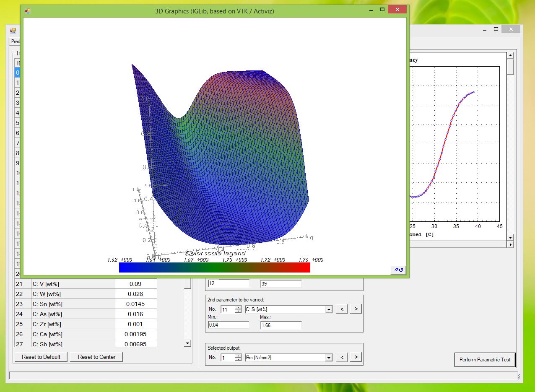Click the > arrow beside the selected output combo
The width and height of the screenshot is (535, 392).
pyautogui.click(x=355, y=358)
